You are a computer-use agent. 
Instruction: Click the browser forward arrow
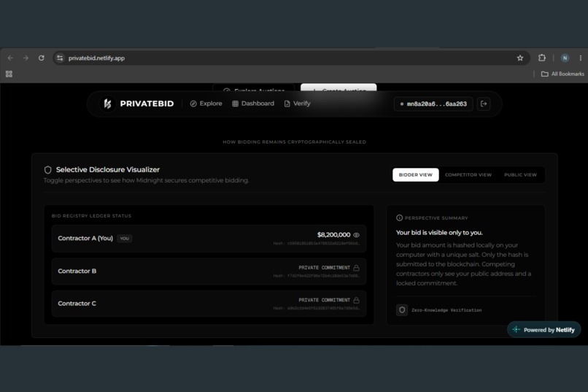click(x=26, y=58)
